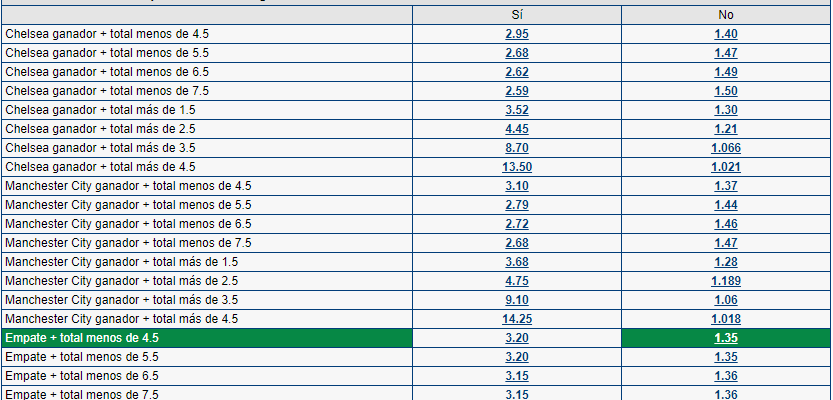Click row label 'Chelsea ganador + total menos de 4.5'
Image resolution: width=833 pixels, height=400 pixels.
point(107,34)
